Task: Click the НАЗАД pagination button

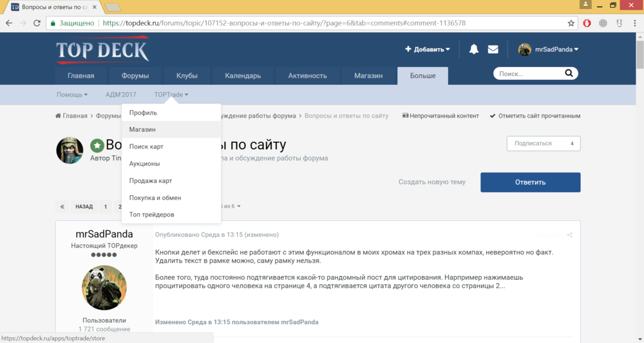Action: 84,207
